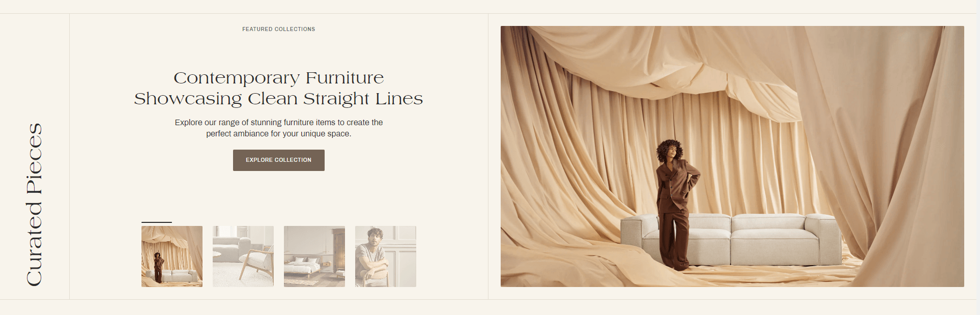Click the bed inside the bedroom thumbnail

pyautogui.click(x=303, y=266)
